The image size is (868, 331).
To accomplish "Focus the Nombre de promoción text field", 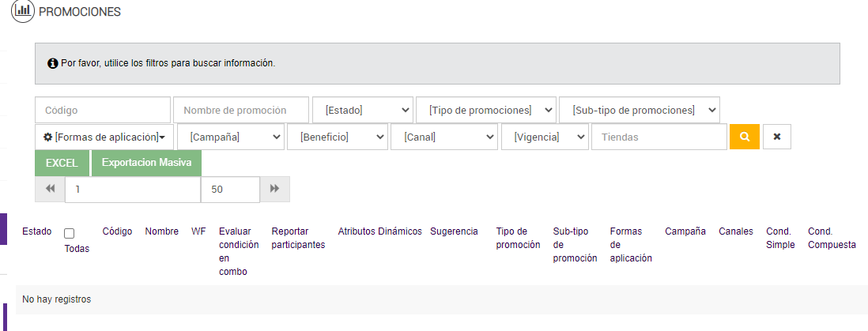I will coord(241,110).
